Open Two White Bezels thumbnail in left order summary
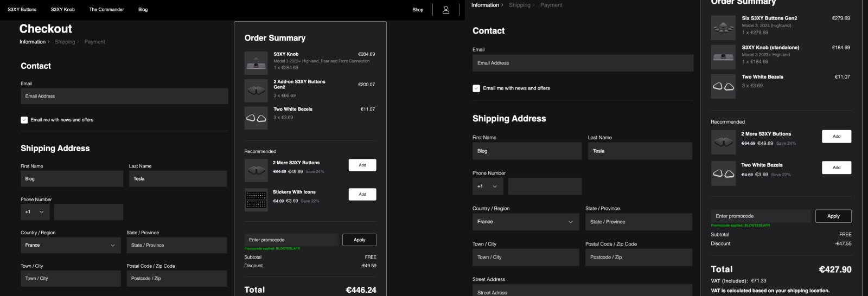Screen dimensions: 868x296 (256, 118)
